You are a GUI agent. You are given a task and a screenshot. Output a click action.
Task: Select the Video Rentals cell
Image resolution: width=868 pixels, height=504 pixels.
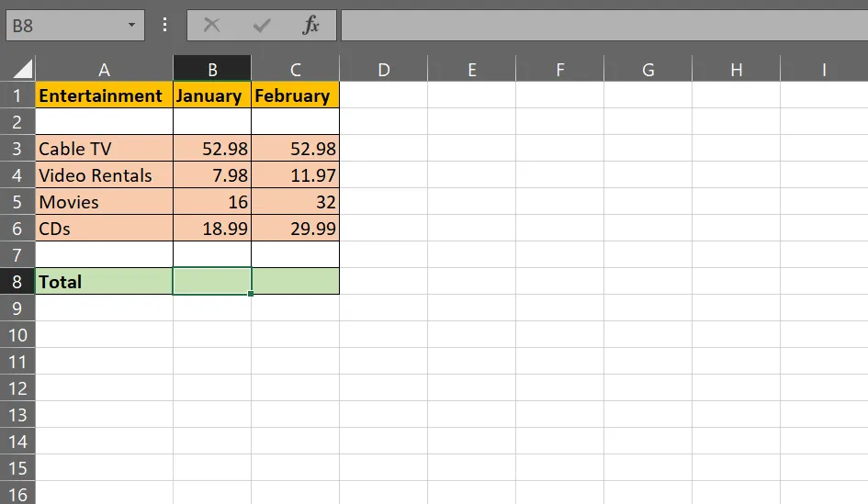pos(104,174)
